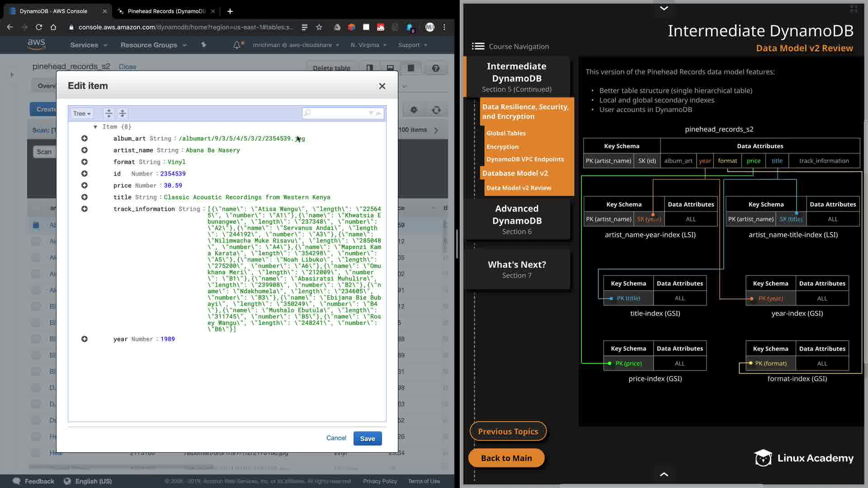Close the Edit item dialog

382,86
